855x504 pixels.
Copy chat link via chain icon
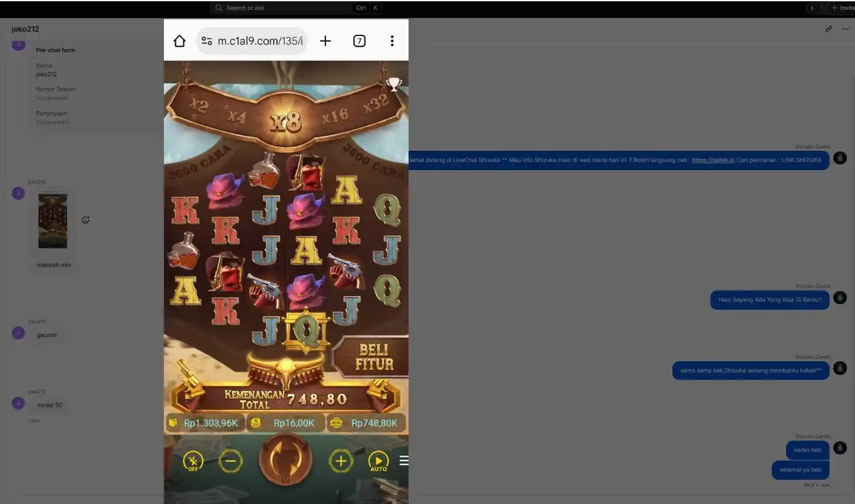click(828, 29)
